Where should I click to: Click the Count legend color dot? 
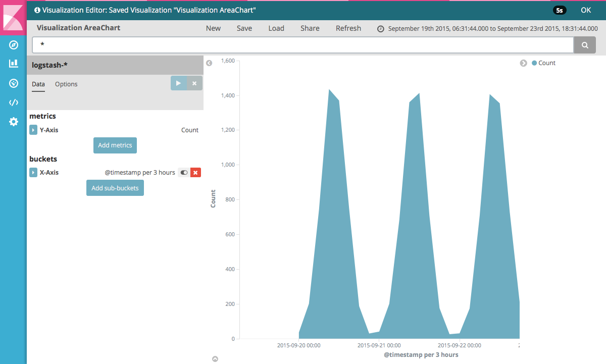pos(534,63)
